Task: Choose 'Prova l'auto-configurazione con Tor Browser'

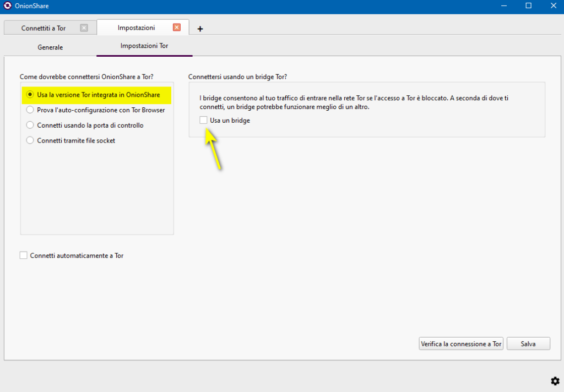Action: pyautogui.click(x=30, y=110)
